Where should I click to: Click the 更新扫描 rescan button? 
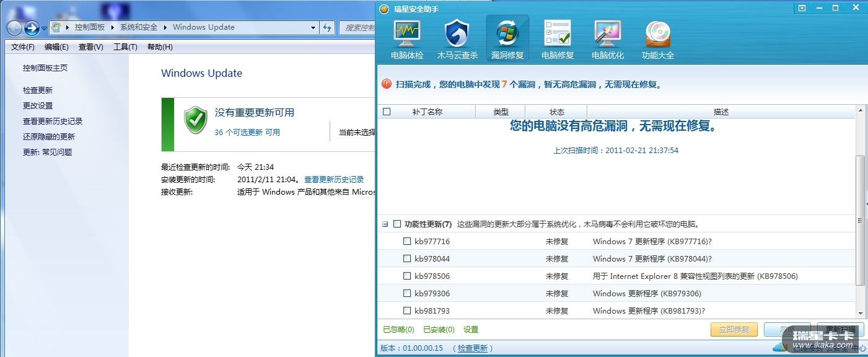pos(841,330)
